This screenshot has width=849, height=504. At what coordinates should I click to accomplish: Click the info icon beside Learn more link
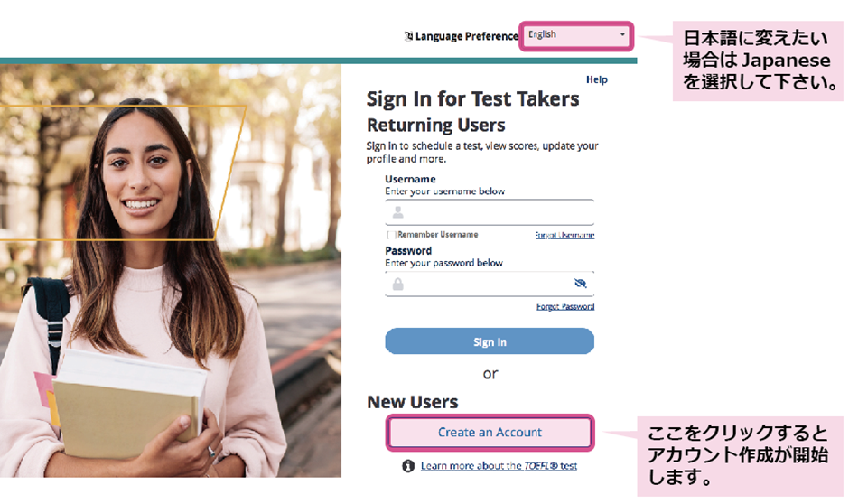pos(408,466)
